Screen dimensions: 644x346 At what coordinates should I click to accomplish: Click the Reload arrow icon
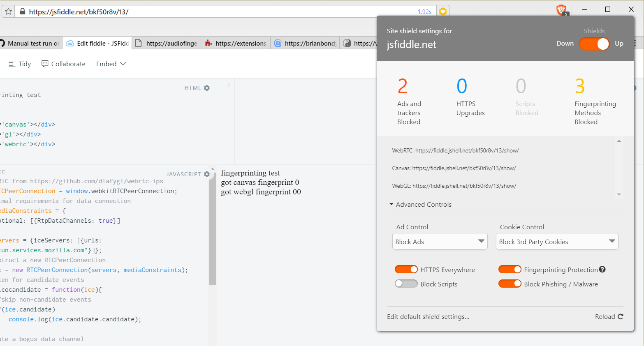(x=621, y=316)
